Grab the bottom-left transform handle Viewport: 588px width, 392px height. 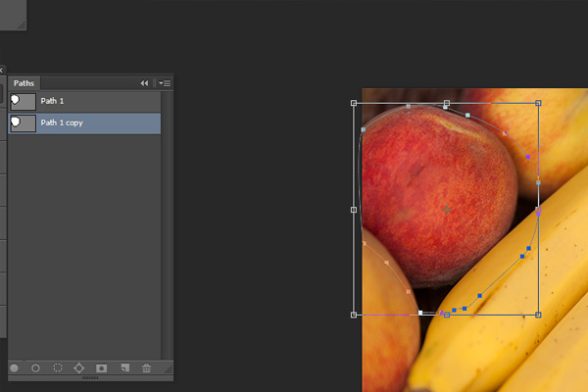coord(354,315)
